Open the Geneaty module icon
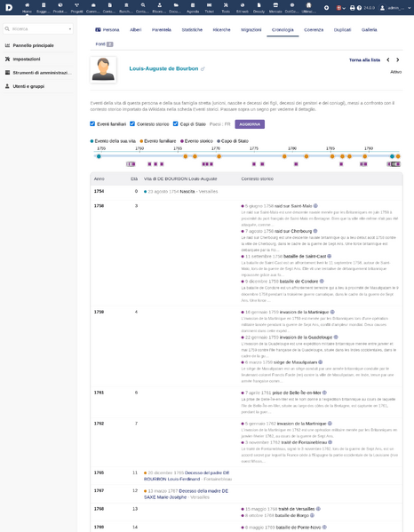Screen dimensions: 414x532 point(259,5)
